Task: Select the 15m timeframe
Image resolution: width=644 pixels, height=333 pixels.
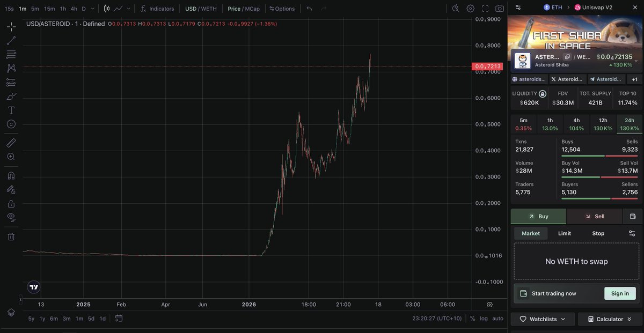Action: 49,9
